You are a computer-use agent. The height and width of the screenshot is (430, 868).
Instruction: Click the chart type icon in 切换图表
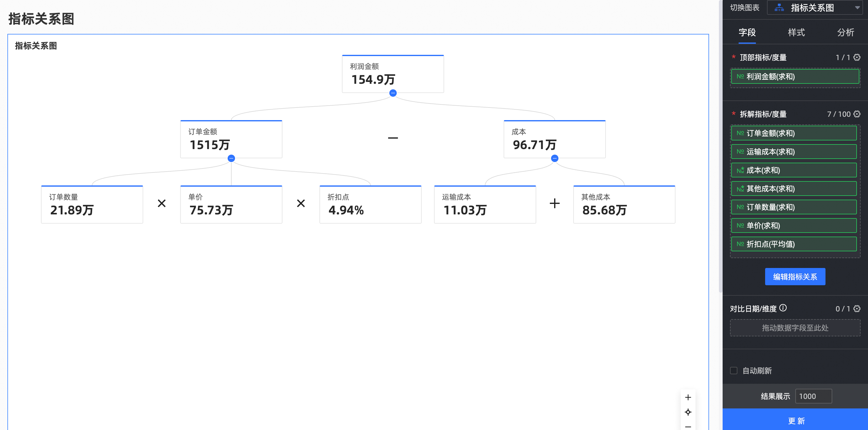pyautogui.click(x=779, y=7)
